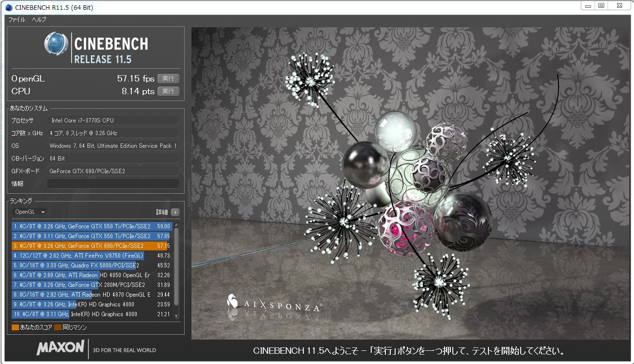Click the GFX-ボード value GeForce GTX 690/PCIe/SSE2
The image size is (634, 364).
[x=113, y=171]
